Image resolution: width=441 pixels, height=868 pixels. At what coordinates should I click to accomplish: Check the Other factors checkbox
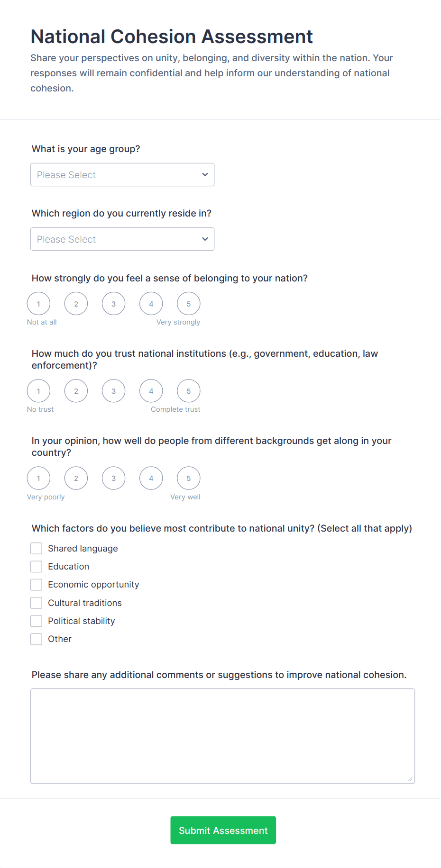(x=36, y=639)
